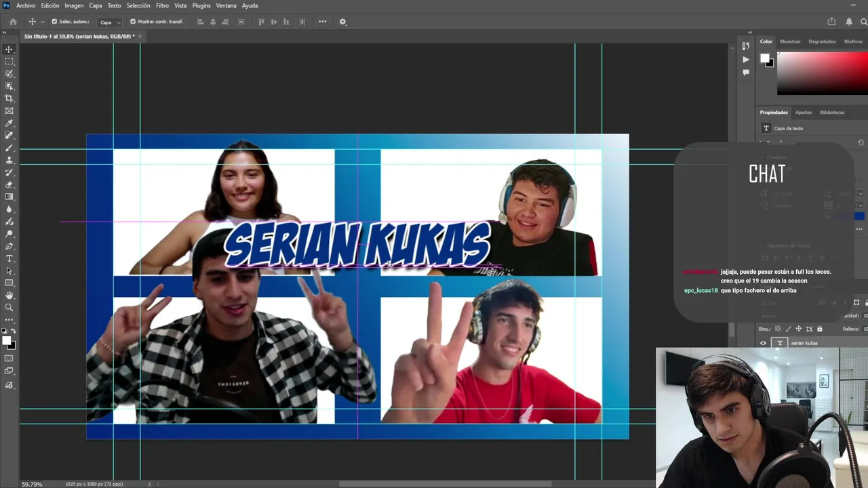Click the zoom percentage field 59,79%
Viewport: 868px width, 488px height.
point(32,484)
